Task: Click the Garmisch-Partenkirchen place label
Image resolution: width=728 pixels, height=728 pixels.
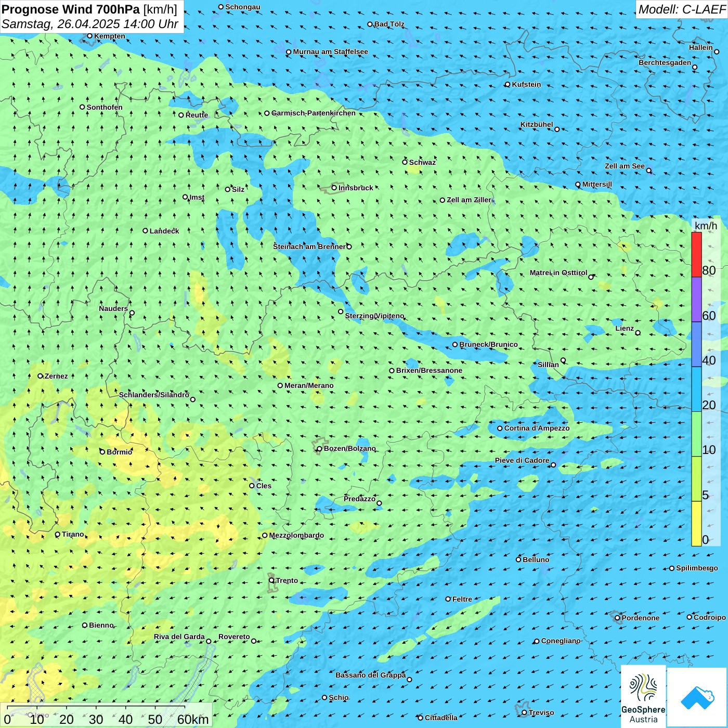Action: pyautogui.click(x=314, y=113)
